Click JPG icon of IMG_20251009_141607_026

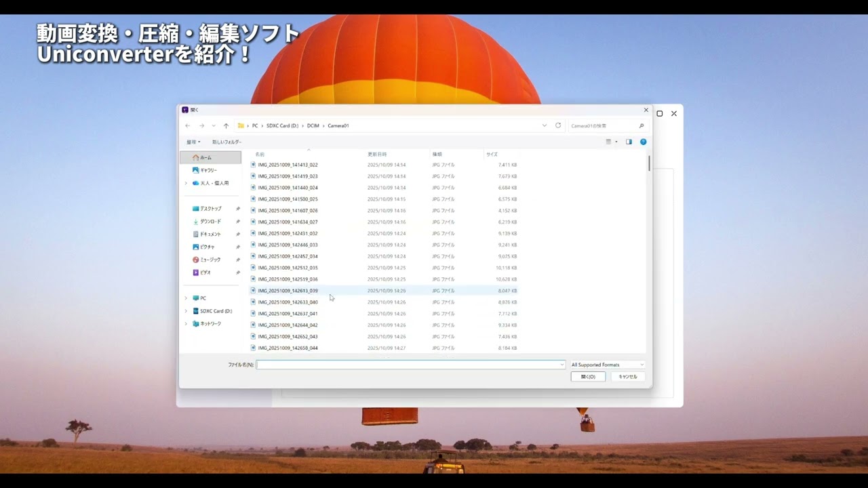(254, 210)
